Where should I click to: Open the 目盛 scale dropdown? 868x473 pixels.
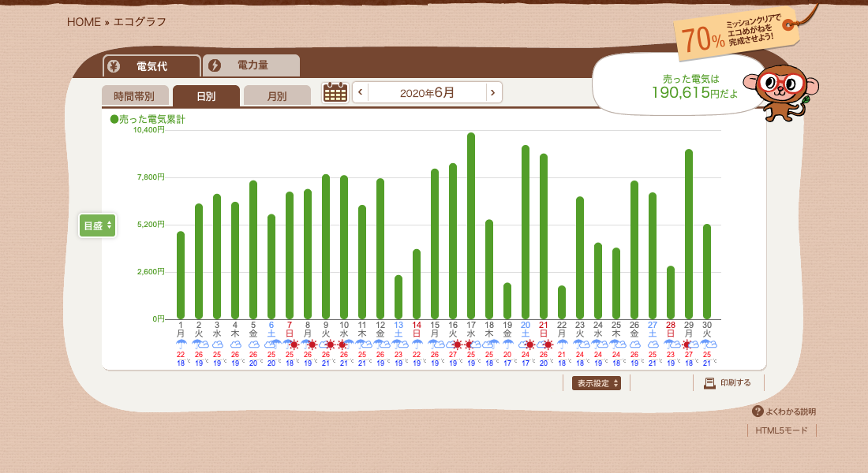(97, 225)
